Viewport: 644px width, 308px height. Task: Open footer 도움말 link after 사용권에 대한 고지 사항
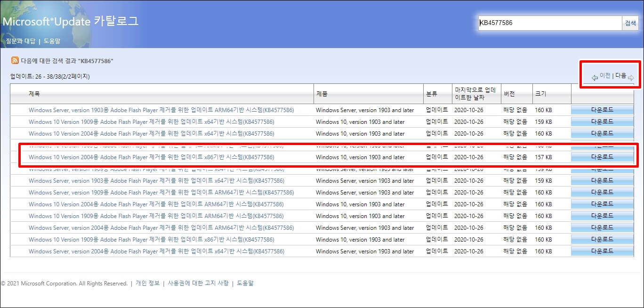click(245, 283)
